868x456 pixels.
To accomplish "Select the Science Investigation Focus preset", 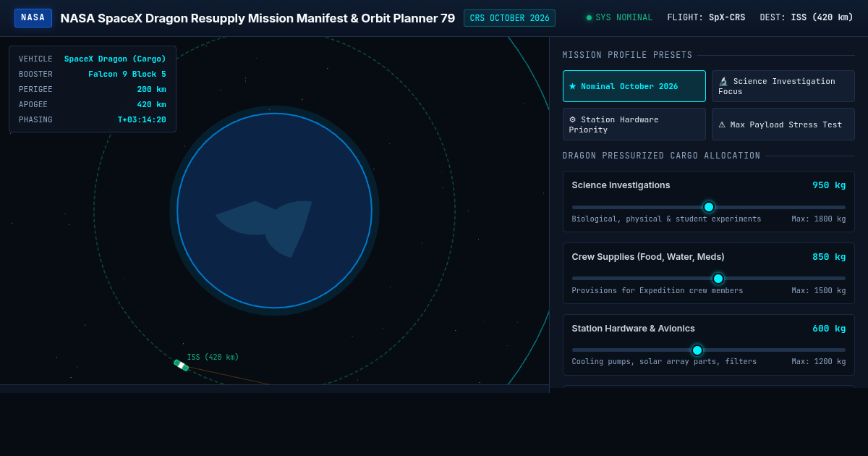I will coord(783,86).
